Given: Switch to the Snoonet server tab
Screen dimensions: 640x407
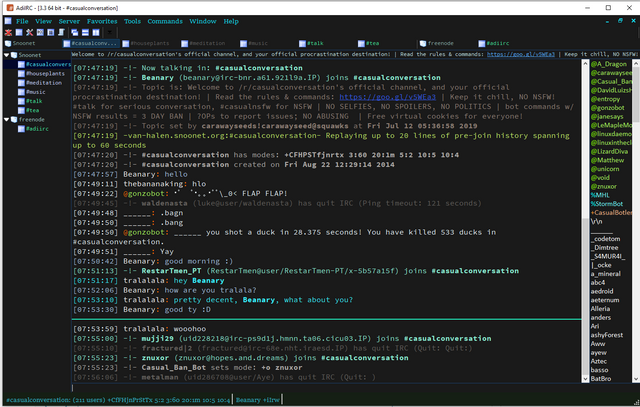Looking at the screenshot, I should [x=20, y=43].
